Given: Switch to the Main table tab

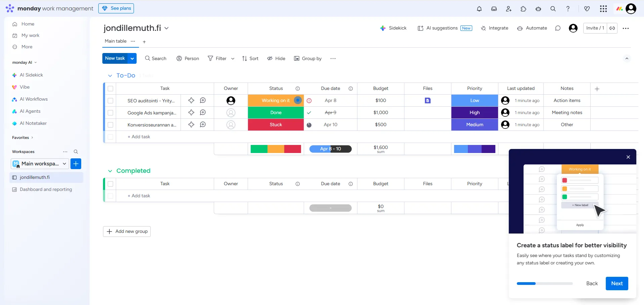Looking at the screenshot, I should pyautogui.click(x=115, y=41).
